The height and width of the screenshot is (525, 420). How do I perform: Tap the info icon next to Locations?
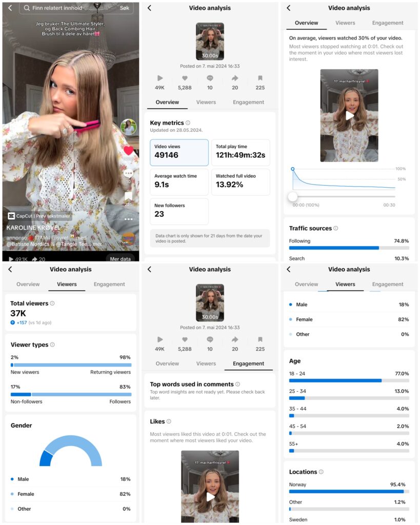[321, 472]
